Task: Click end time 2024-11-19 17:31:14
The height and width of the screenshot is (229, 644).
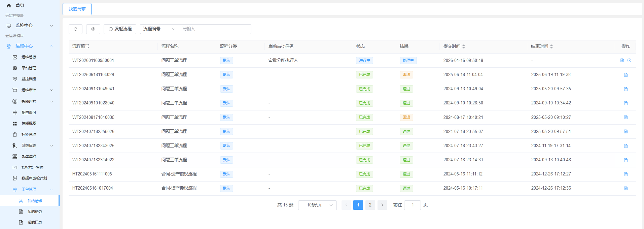Action: coord(551,146)
